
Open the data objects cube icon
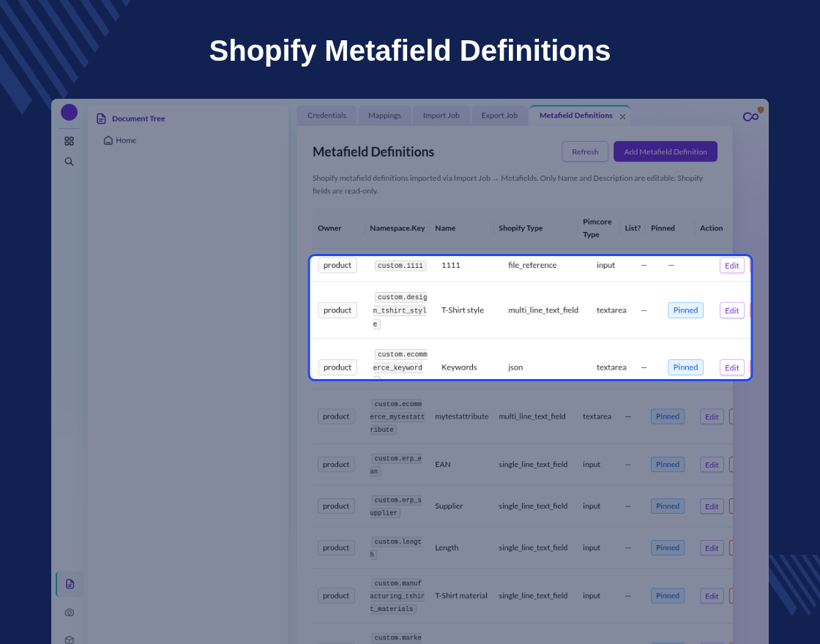[69, 640]
